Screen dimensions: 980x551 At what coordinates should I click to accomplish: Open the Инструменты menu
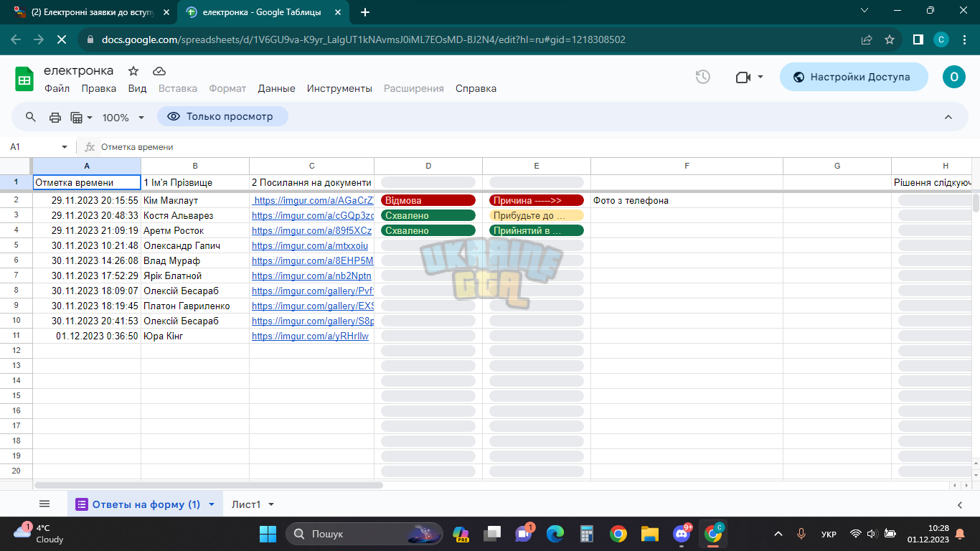[339, 88]
